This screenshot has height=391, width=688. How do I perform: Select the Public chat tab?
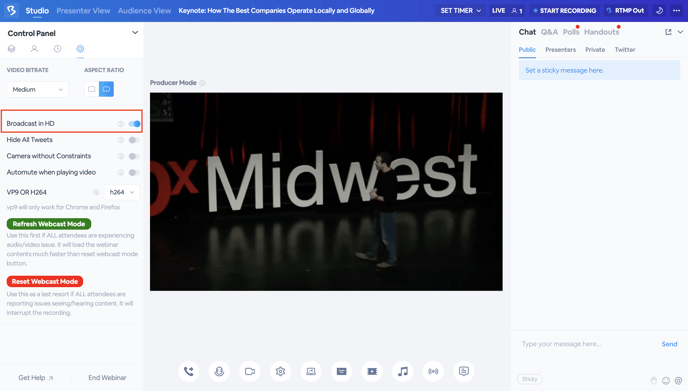click(x=527, y=50)
